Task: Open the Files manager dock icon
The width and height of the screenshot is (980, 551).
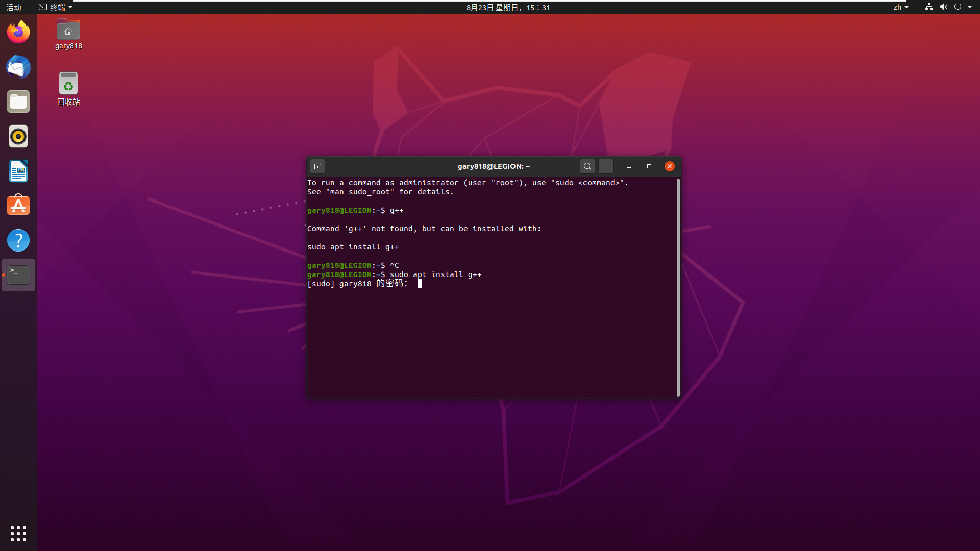Action: tap(18, 102)
